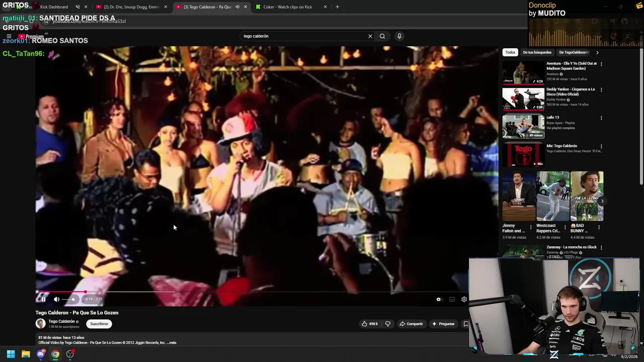644x362 pixels.
Task: Click Ver playlist completa link
Action: (x=560, y=128)
